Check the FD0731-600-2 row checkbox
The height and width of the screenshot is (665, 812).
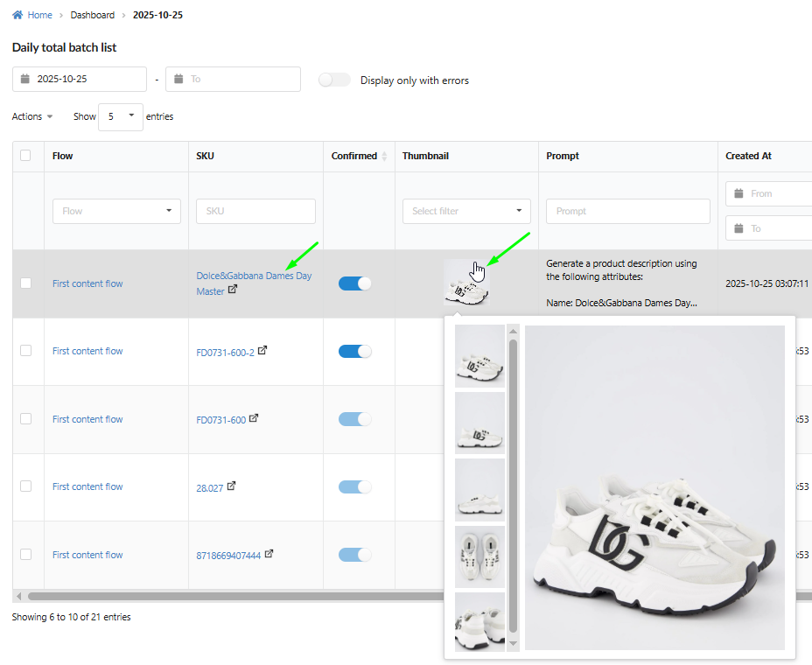pos(25,351)
